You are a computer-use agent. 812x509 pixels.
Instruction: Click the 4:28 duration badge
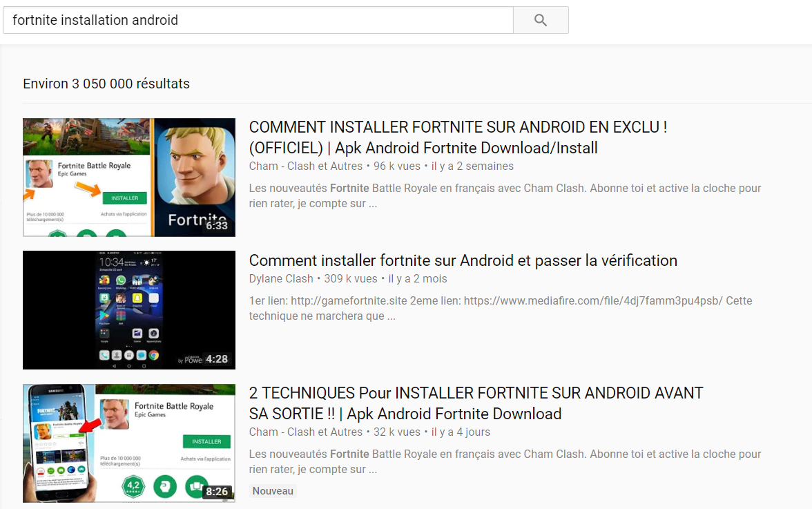point(217,359)
